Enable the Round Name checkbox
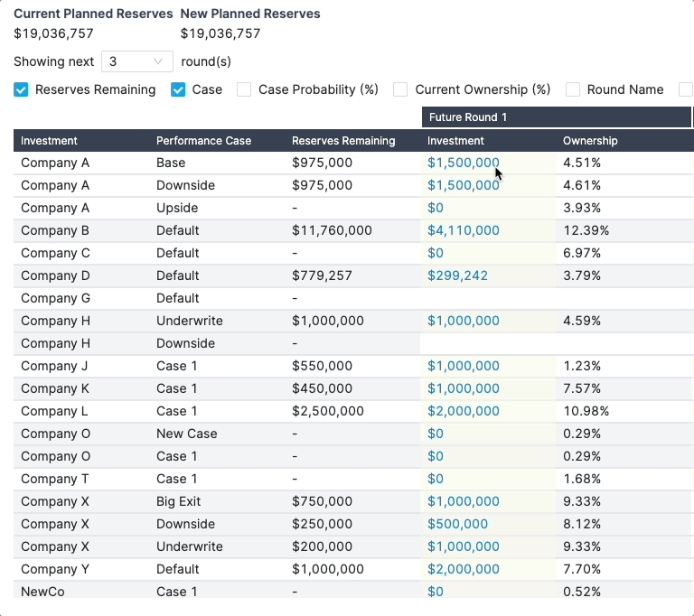This screenshot has width=694, height=616. tap(572, 89)
